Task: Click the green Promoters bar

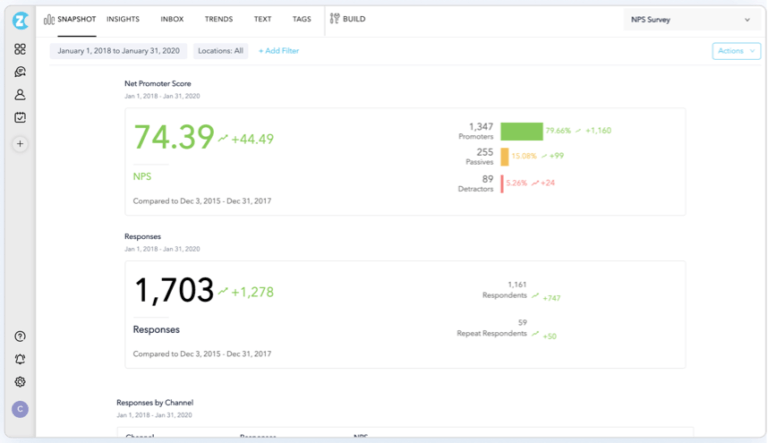Action: point(522,131)
